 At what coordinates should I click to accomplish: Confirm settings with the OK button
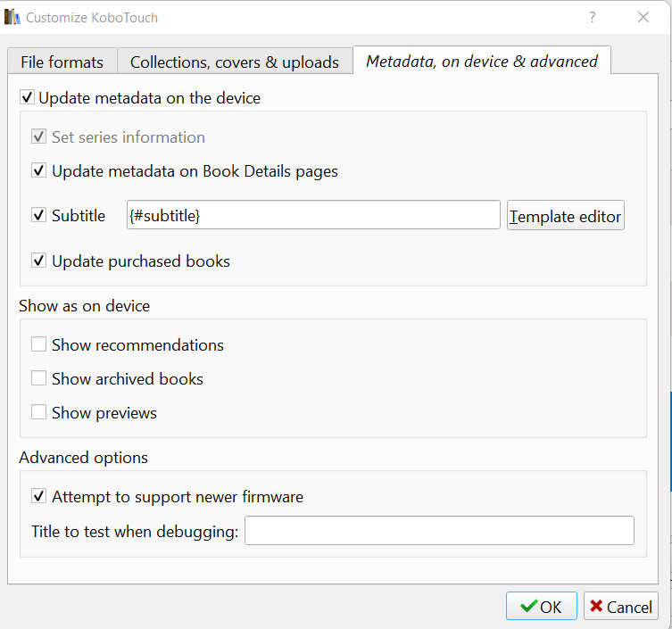542,606
